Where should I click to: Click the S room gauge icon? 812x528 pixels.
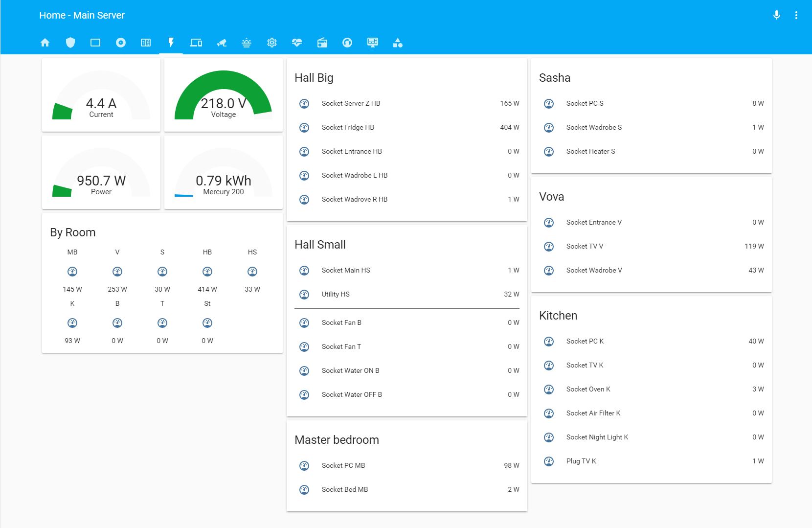[162, 272]
